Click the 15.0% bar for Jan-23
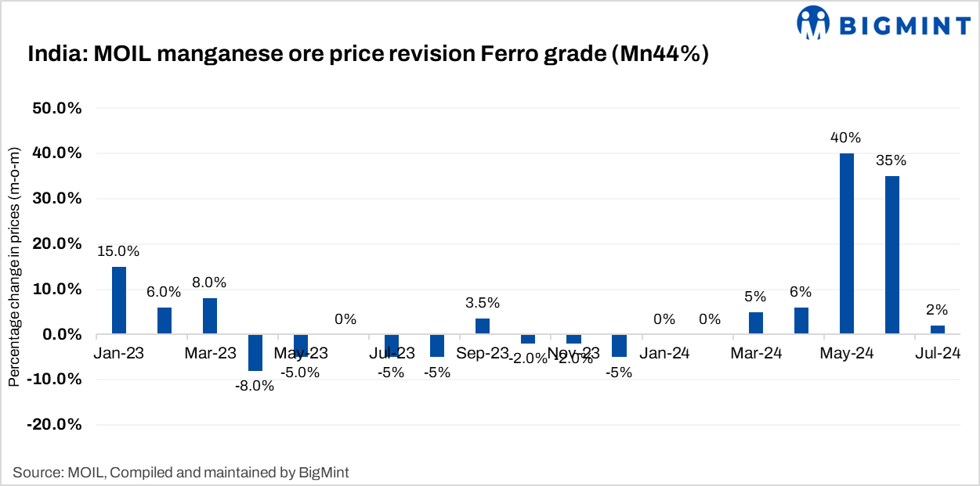980x486 pixels. pos(119,301)
